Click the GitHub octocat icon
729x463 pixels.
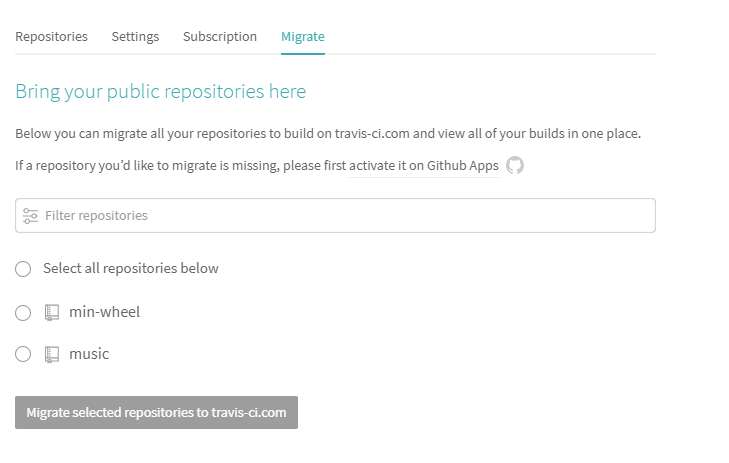[515, 165]
